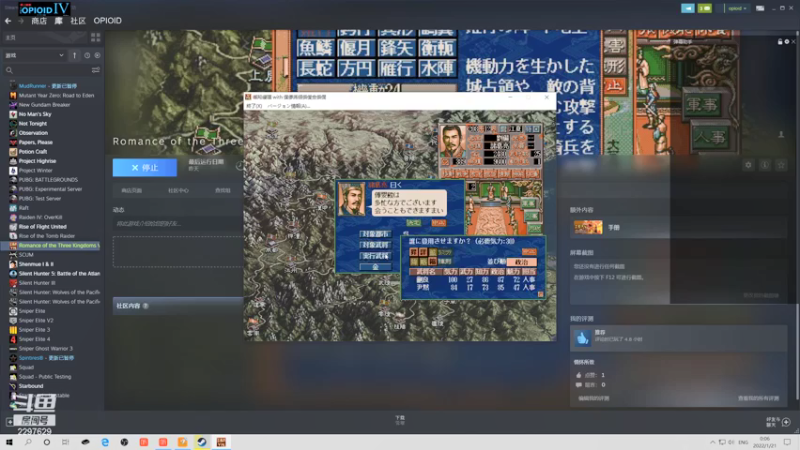Open Store menu in Steam navigation
The width and height of the screenshot is (800, 450).
39,21
